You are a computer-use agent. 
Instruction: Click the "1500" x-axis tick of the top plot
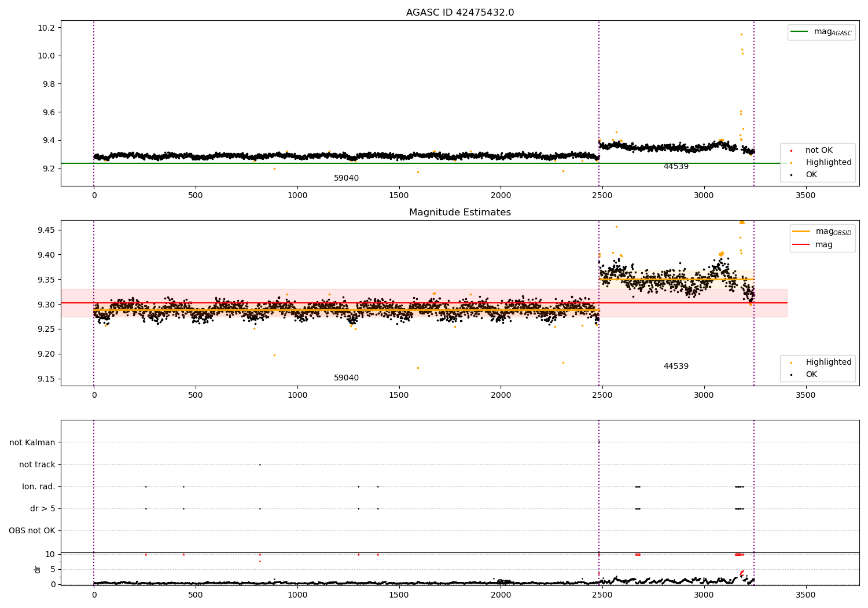click(x=399, y=196)
